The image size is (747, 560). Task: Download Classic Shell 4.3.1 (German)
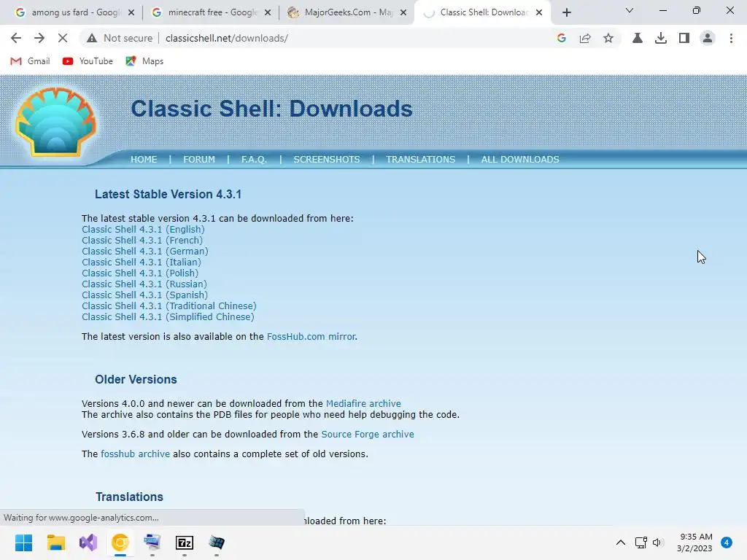coord(145,252)
